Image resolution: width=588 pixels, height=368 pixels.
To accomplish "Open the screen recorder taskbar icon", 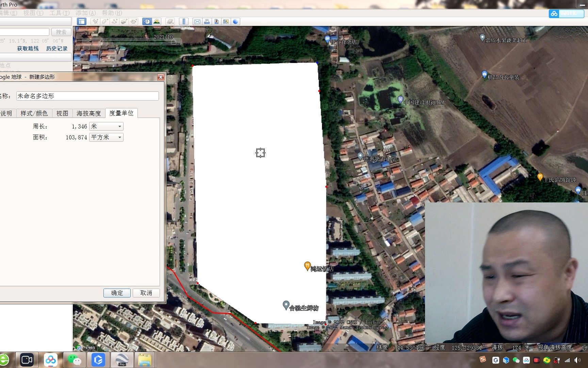I will click(27, 360).
